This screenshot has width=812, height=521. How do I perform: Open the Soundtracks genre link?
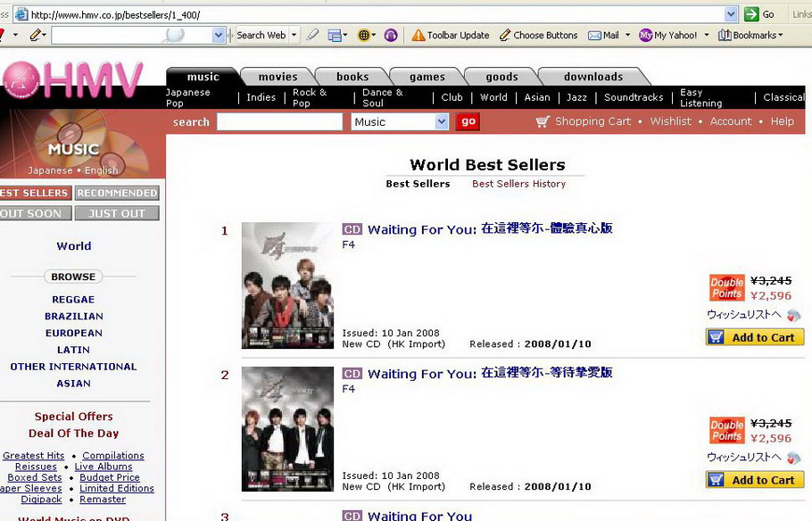click(634, 97)
